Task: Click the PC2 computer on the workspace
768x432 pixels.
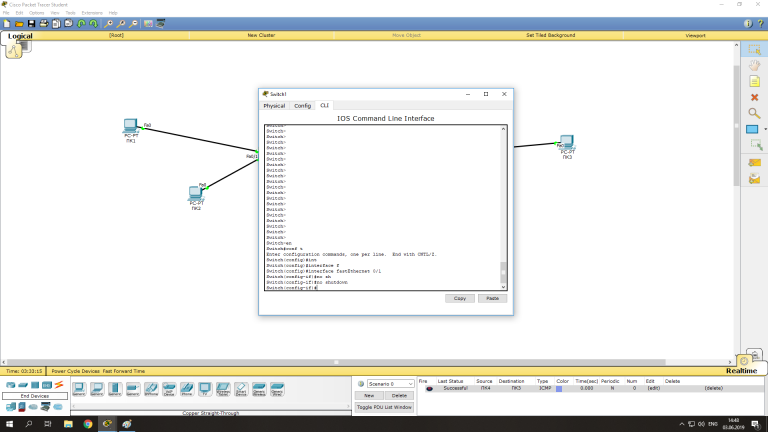Action: tap(197, 193)
